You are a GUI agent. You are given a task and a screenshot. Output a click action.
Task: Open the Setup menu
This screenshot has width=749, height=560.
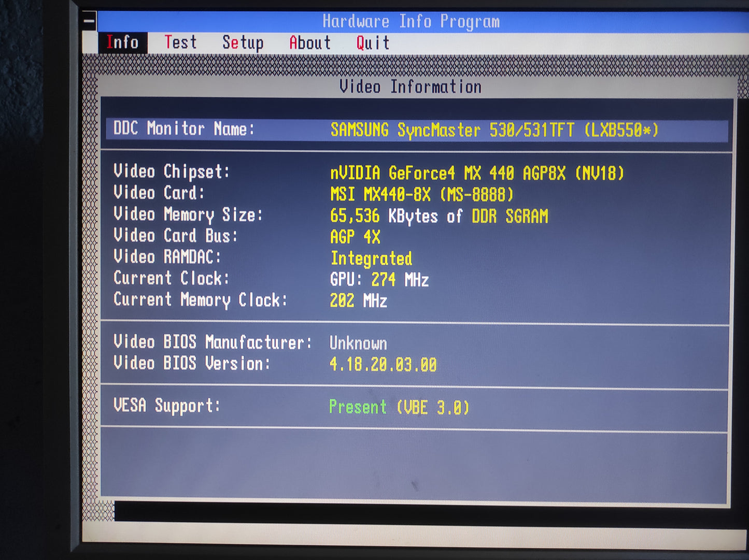coord(243,43)
